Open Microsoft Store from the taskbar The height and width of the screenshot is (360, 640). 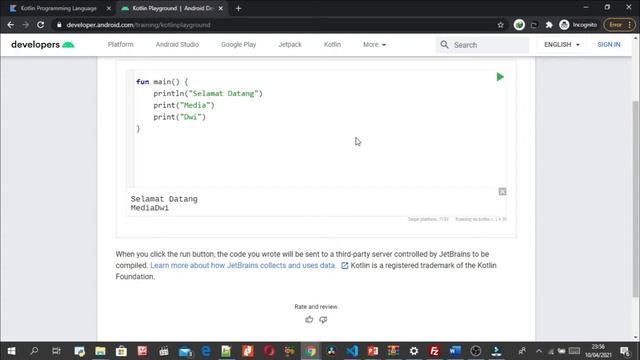(121, 351)
